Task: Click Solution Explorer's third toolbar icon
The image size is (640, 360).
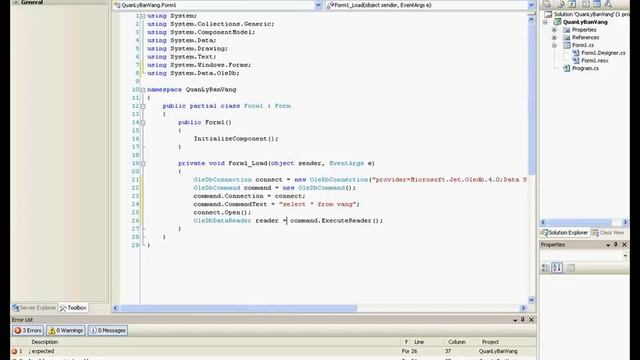Action: pyautogui.click(x=572, y=4)
